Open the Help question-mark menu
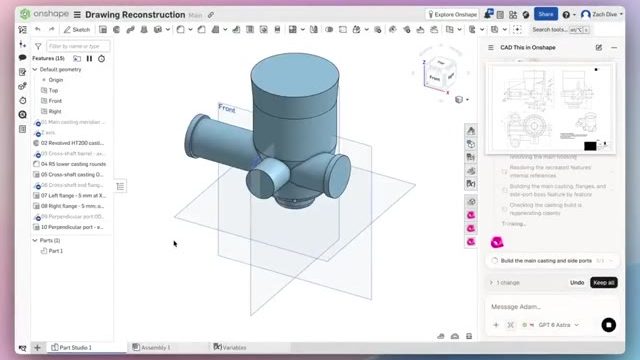This screenshot has height=360, width=640. tap(569, 15)
